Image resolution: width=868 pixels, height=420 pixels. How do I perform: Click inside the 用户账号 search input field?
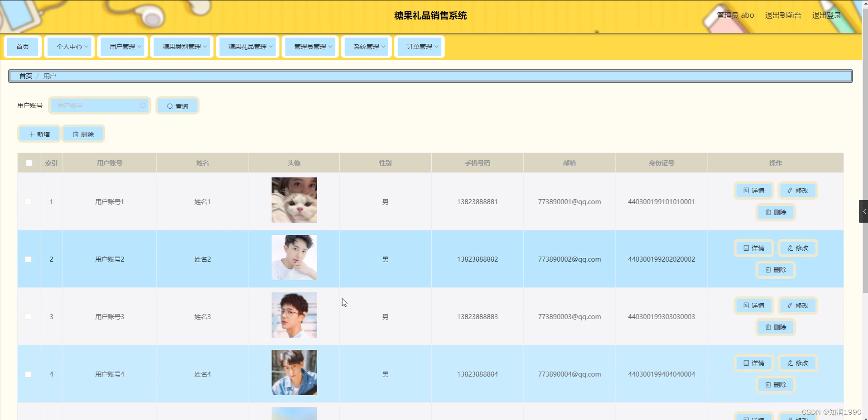click(x=99, y=105)
